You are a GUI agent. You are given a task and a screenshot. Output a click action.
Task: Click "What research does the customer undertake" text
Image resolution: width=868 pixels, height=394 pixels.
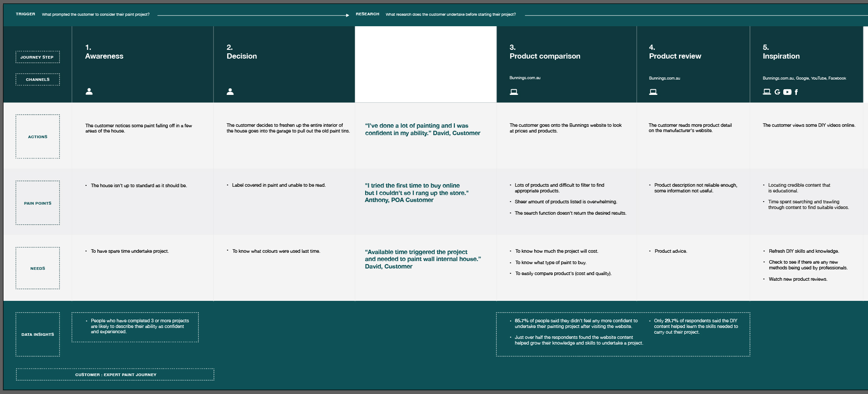pyautogui.click(x=451, y=14)
